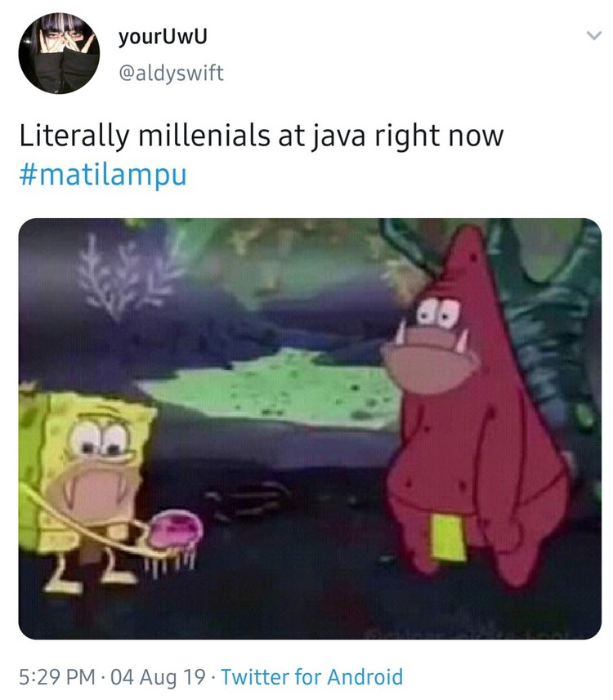Click the 04 Aug 19 date

[x=158, y=677]
